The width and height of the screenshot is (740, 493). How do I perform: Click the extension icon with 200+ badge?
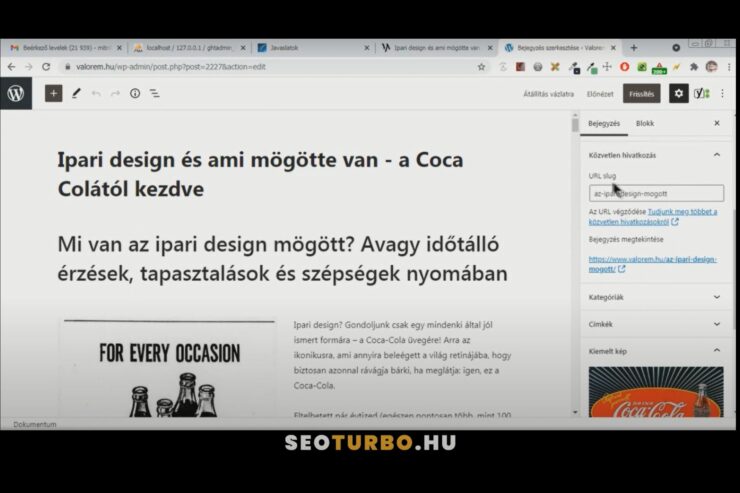659,68
